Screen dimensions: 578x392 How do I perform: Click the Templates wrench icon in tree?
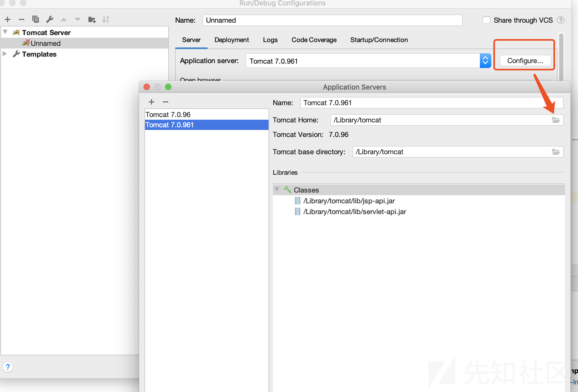click(16, 54)
